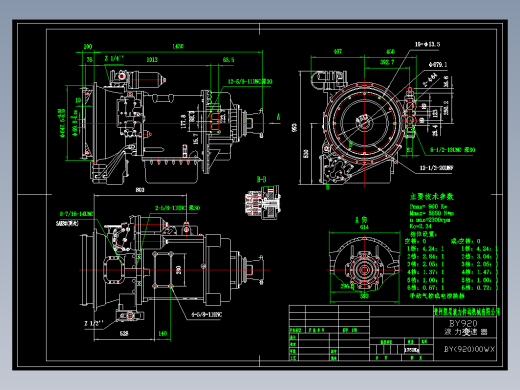The width and height of the screenshot is (520, 390).
Task: Click the 392.7 dimension text
Action: (x=387, y=62)
